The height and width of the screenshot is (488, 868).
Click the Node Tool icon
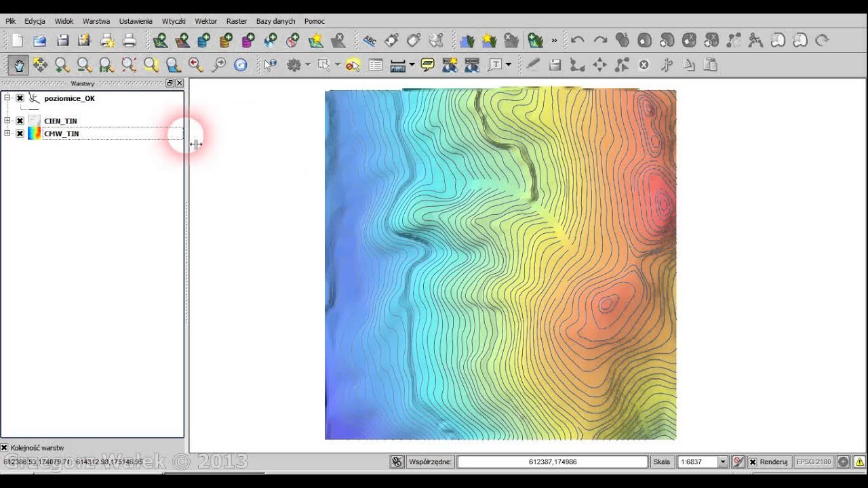[x=622, y=65]
